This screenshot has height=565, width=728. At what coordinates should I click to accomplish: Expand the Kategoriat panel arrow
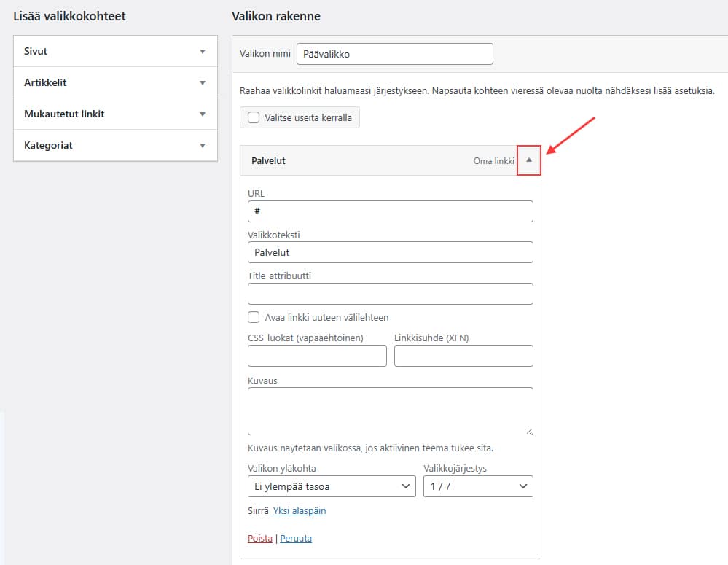click(203, 146)
